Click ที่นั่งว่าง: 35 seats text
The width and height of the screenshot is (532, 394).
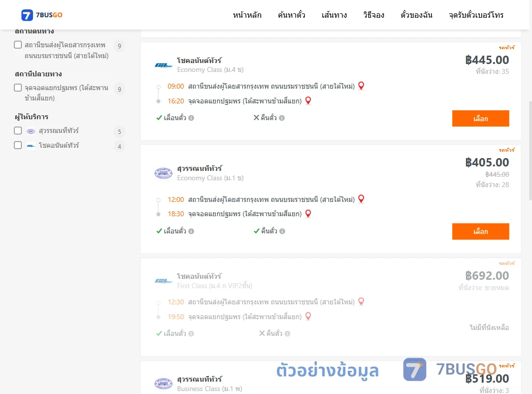492,71
